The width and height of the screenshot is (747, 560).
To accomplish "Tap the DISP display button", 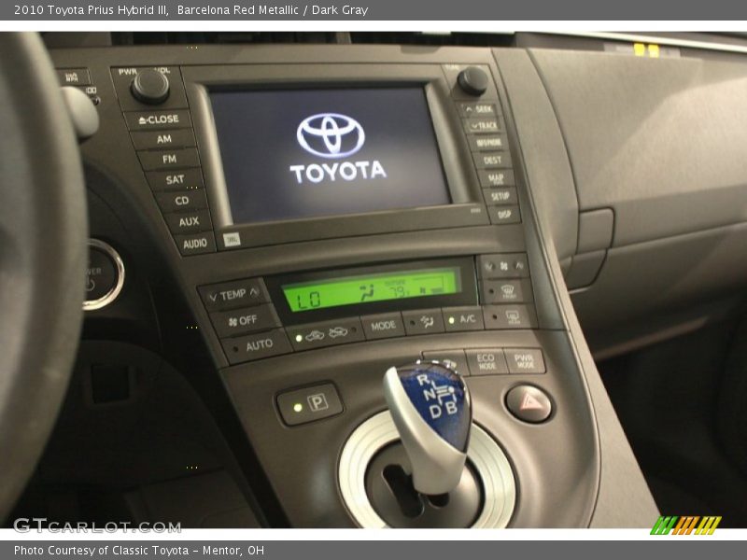I will pyautogui.click(x=504, y=215).
